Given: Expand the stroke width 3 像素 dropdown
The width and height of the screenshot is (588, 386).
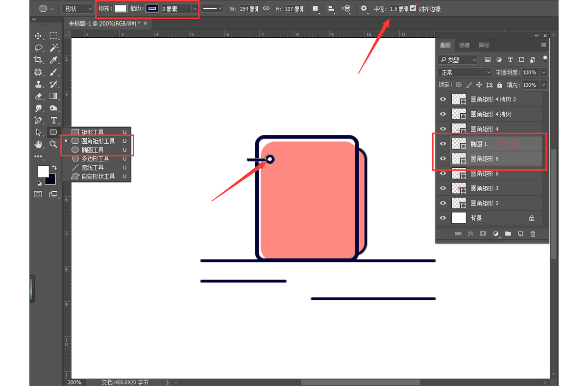Looking at the screenshot, I should coord(195,9).
